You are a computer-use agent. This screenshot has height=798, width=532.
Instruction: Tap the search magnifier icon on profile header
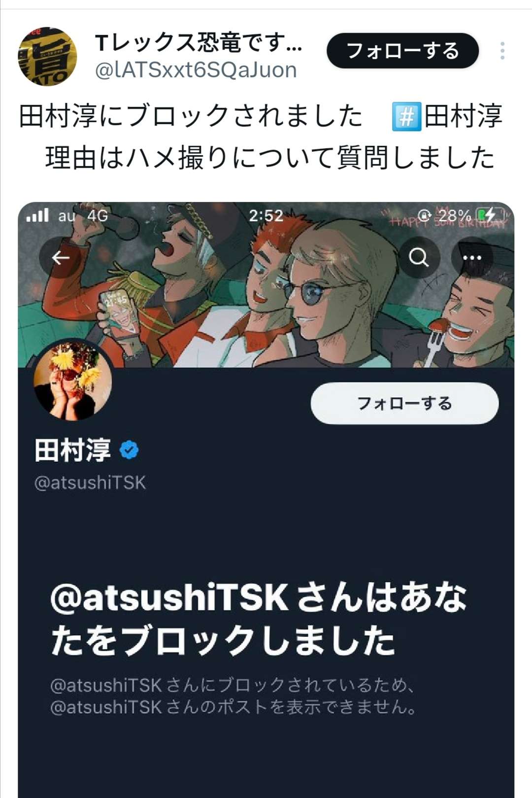tap(419, 257)
